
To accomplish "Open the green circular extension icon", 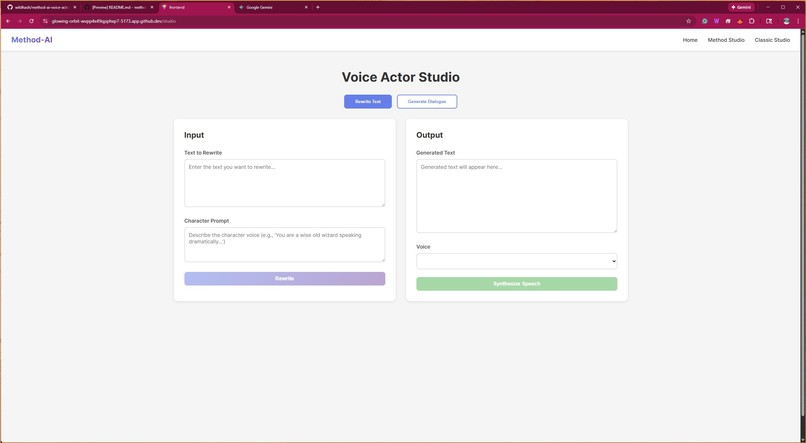I will (705, 21).
